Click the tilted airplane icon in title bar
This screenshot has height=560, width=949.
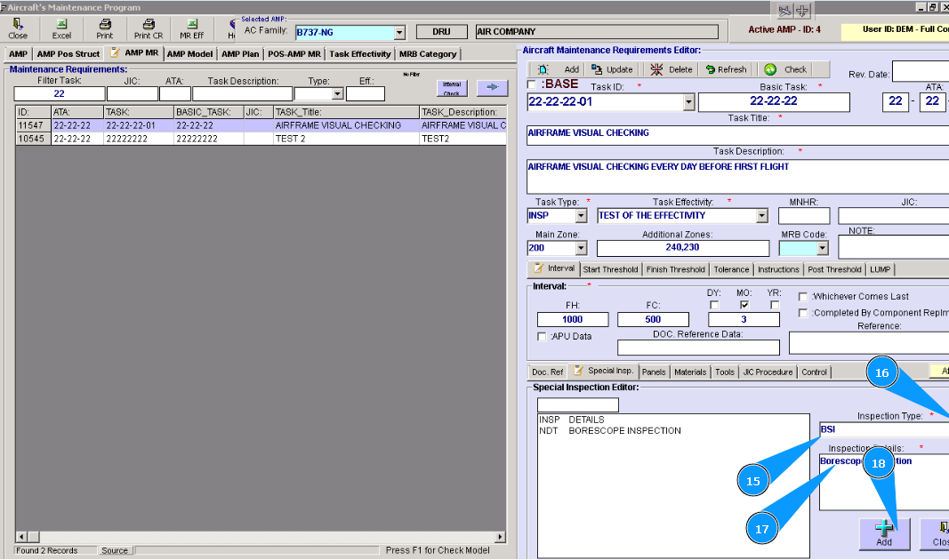(784, 11)
